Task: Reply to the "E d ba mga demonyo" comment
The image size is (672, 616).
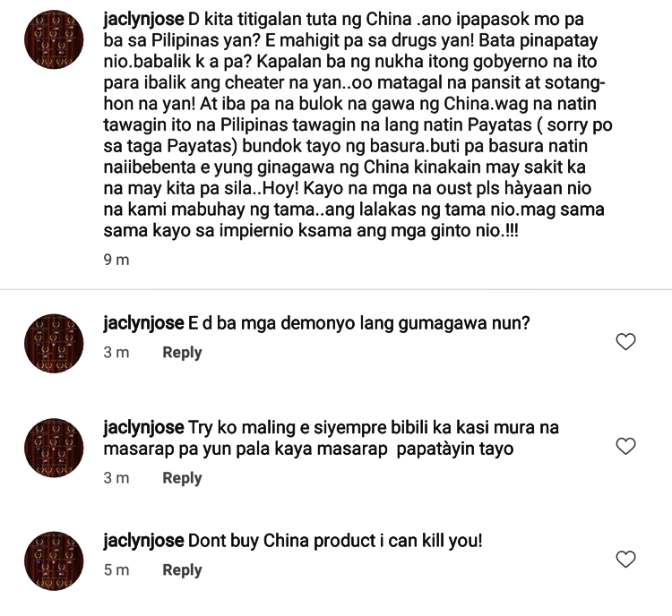Action: pos(182,353)
